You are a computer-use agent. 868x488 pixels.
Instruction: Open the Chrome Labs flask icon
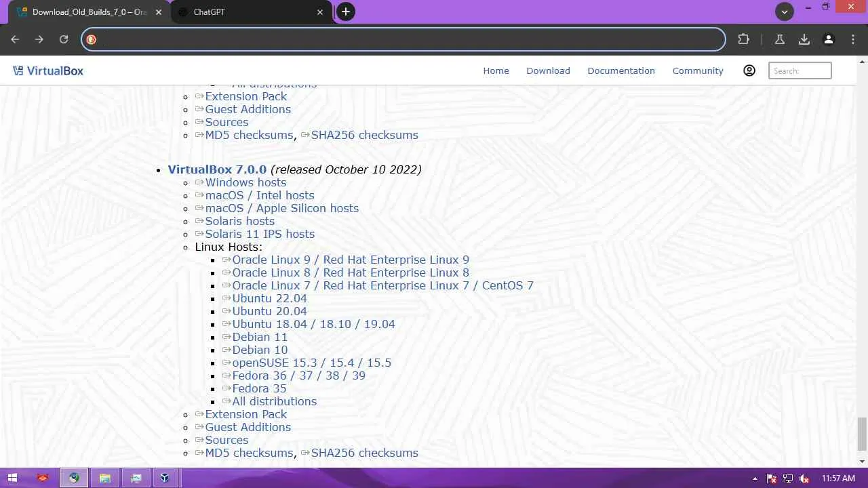780,39
